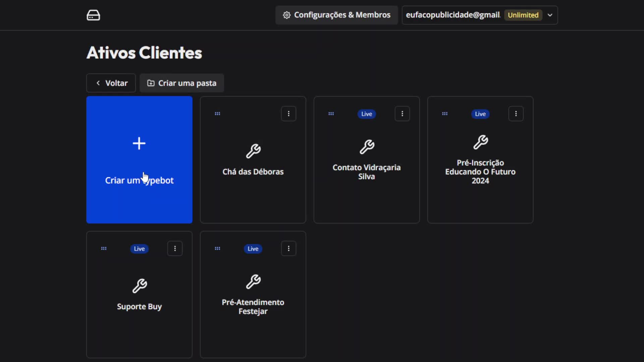Viewport: 644px width, 362px height.
Task: Open three-dot menu on Chá das Déboras
Action: tap(288, 114)
